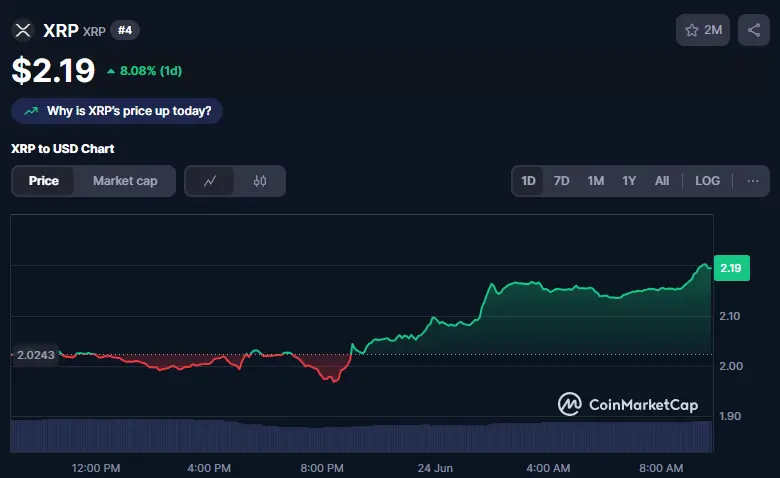Set chart range to 7D
The height and width of the screenshot is (478, 780).
click(x=561, y=181)
